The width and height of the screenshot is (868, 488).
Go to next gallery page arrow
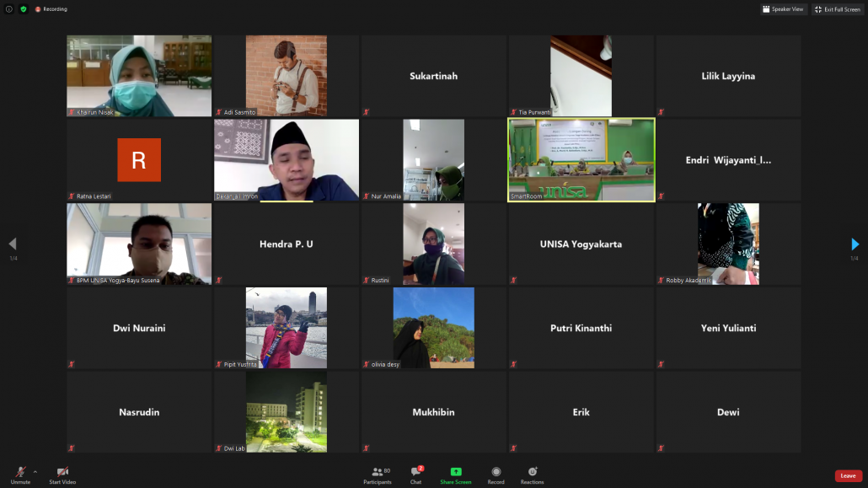tap(855, 244)
